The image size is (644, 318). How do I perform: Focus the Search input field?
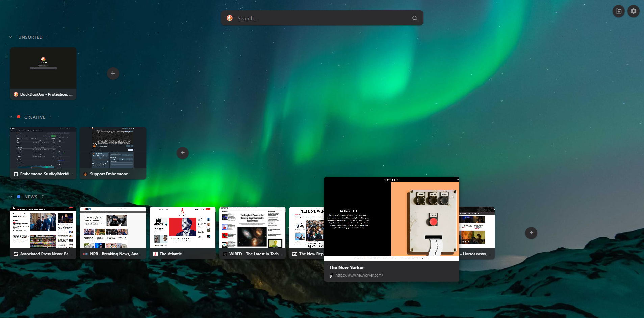point(322,18)
